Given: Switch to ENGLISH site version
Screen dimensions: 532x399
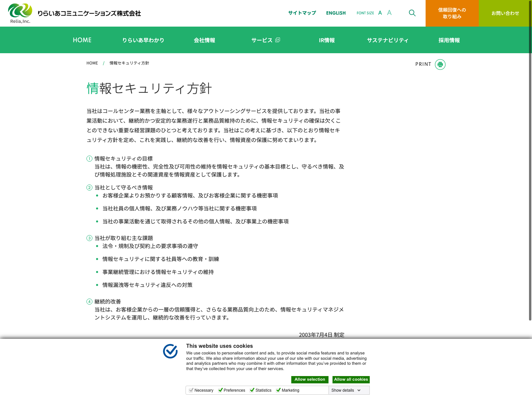Looking at the screenshot, I should 336,13.
